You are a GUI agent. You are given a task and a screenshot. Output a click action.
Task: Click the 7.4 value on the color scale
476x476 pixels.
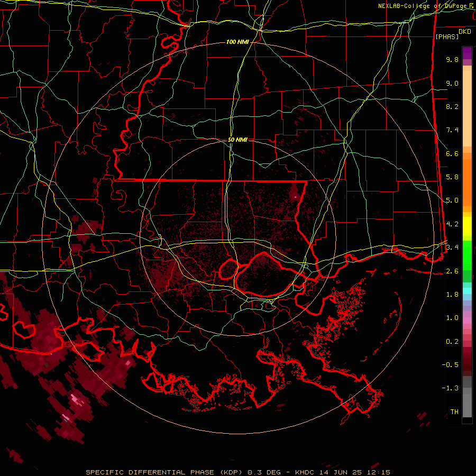[452, 130]
